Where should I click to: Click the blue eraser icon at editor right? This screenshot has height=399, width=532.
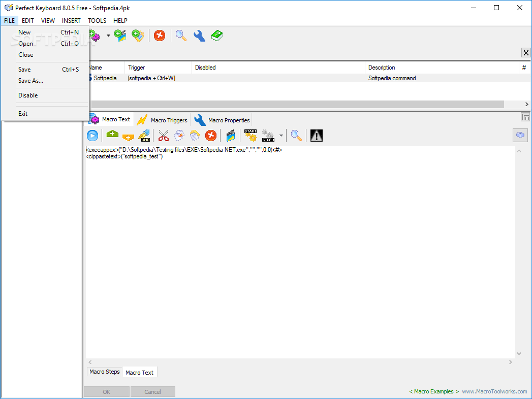pos(520,135)
